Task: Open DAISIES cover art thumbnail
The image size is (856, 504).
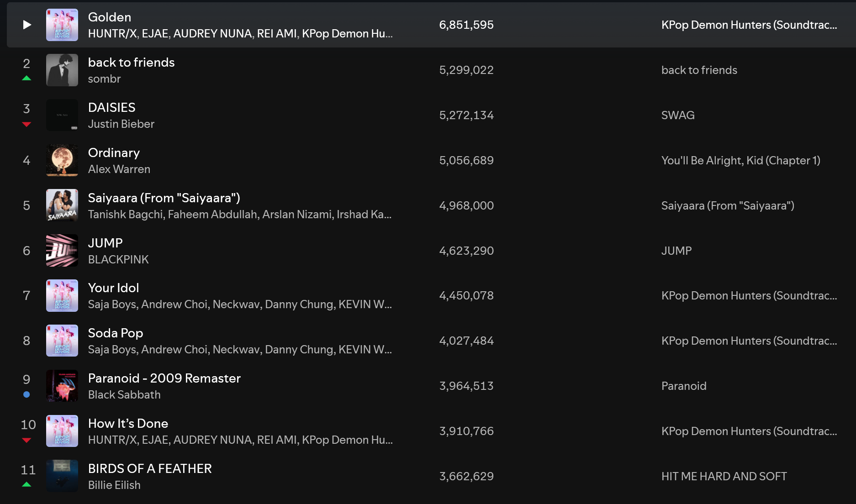Action: tap(62, 115)
